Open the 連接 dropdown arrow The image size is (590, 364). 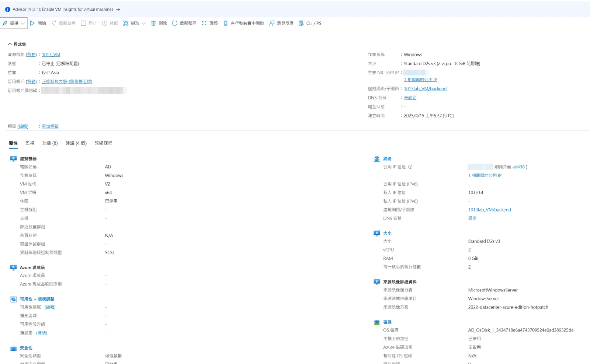tap(23, 23)
